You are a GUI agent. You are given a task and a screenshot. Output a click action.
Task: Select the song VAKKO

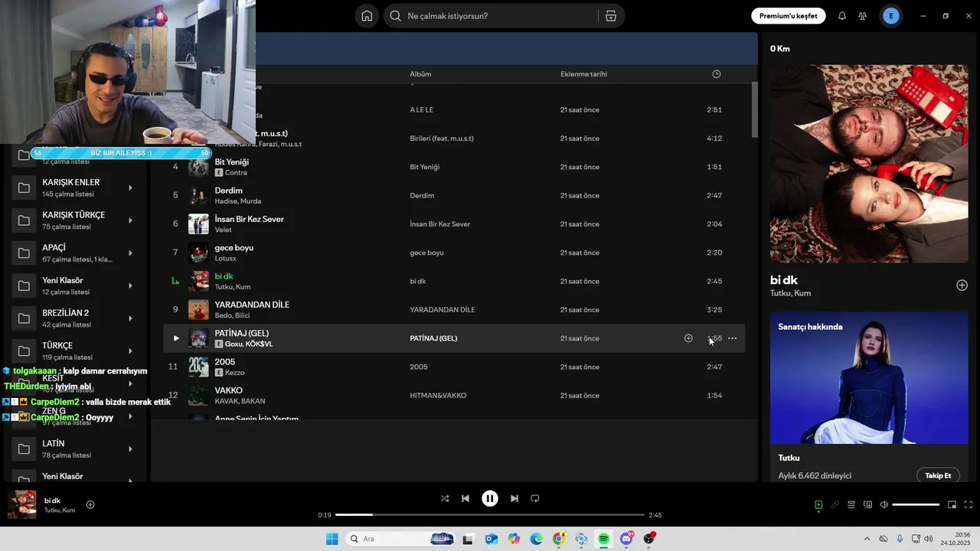228,390
